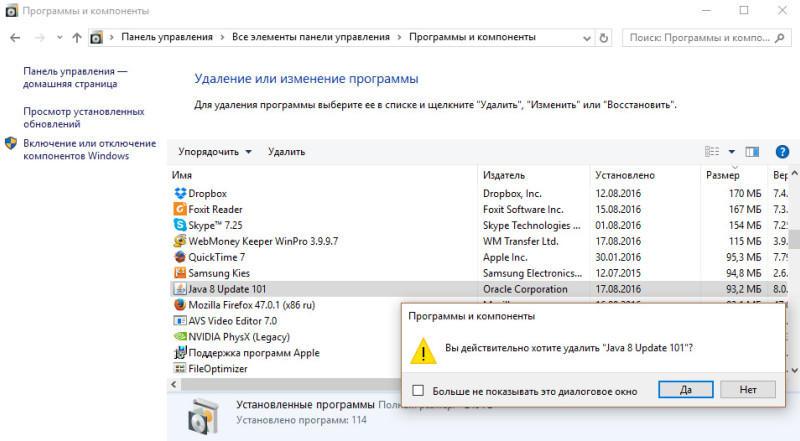The image size is (800, 441).
Task: Click the NVIDIA PhysX program icon
Action: (x=180, y=336)
